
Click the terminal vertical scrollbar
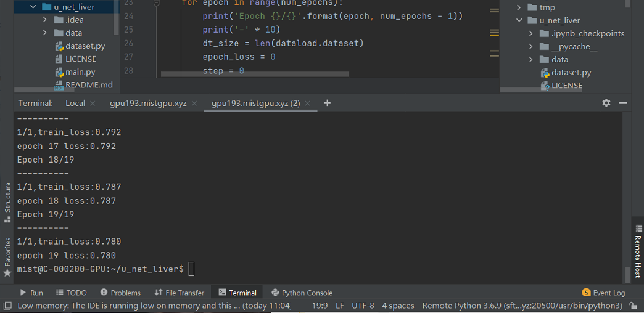[627, 274]
